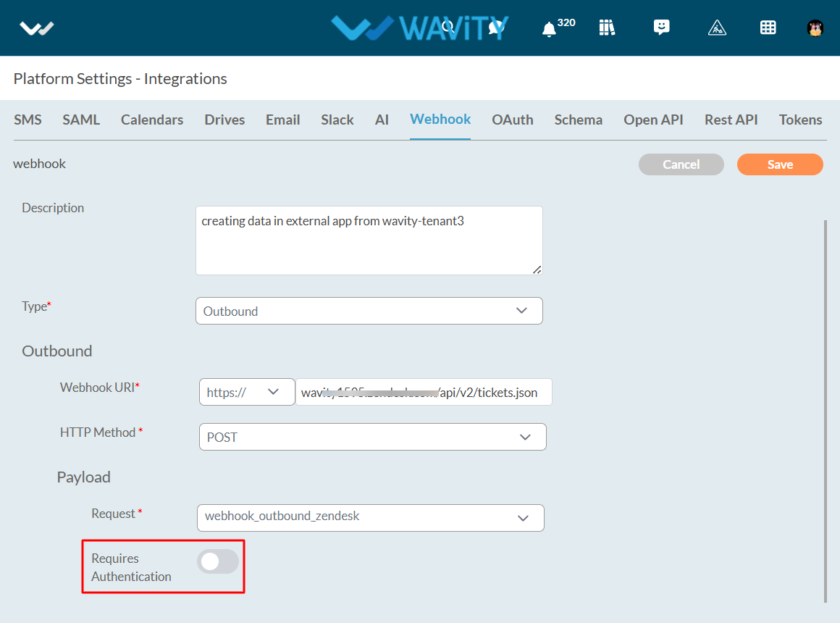The width and height of the screenshot is (840, 623).
Task: Switch to the Calendars tab
Action: (x=152, y=120)
